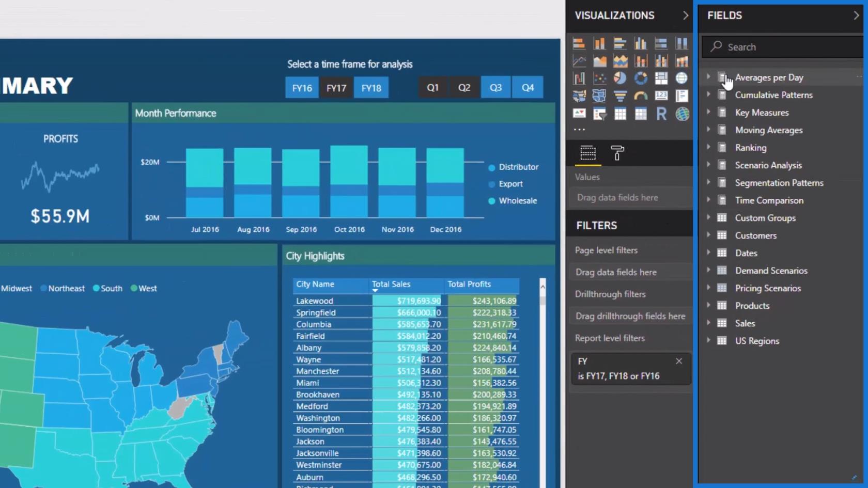Expand the Scenario Analysis table
The height and width of the screenshot is (488, 868).
click(x=708, y=164)
